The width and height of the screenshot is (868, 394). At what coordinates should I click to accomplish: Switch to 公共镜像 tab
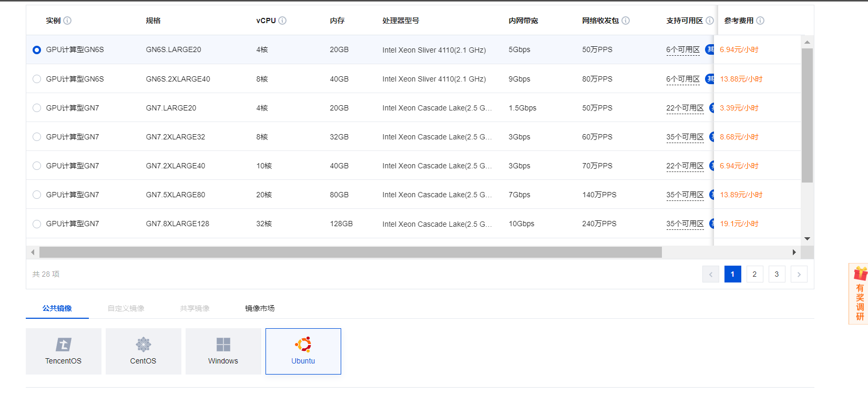pyautogui.click(x=57, y=308)
